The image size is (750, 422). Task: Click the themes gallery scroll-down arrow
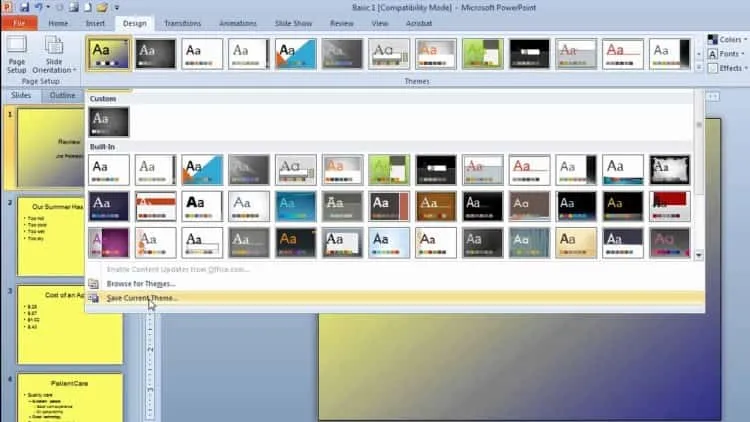click(x=699, y=255)
